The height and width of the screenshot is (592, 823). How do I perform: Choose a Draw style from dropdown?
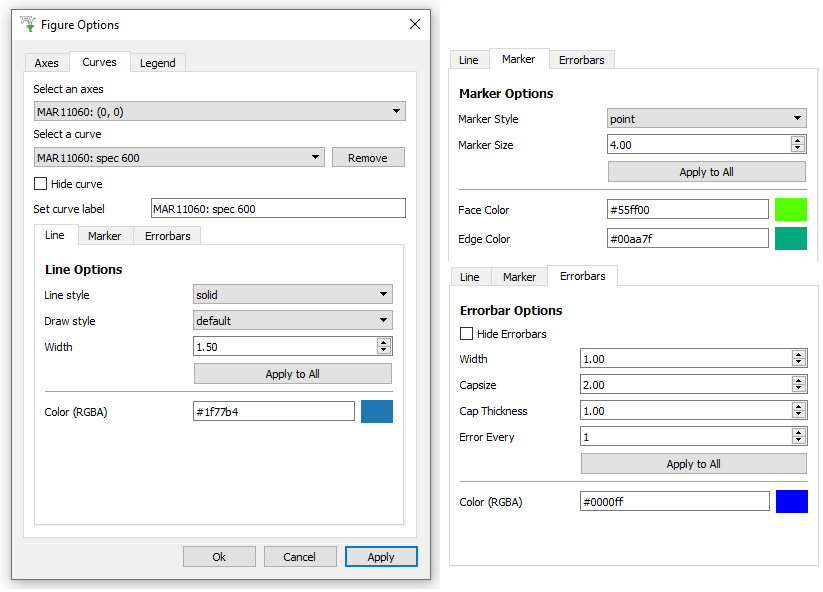coord(292,321)
